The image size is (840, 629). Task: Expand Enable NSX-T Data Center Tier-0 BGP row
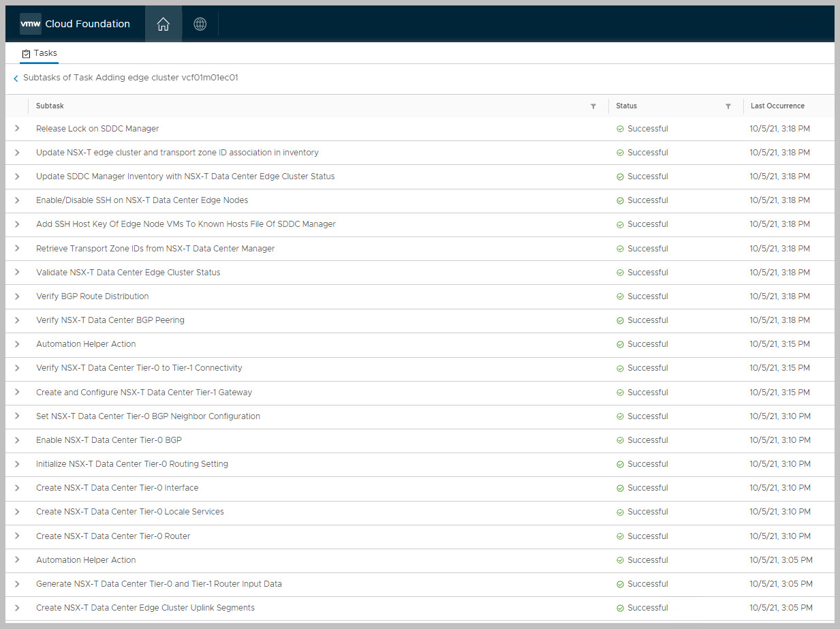tap(17, 440)
